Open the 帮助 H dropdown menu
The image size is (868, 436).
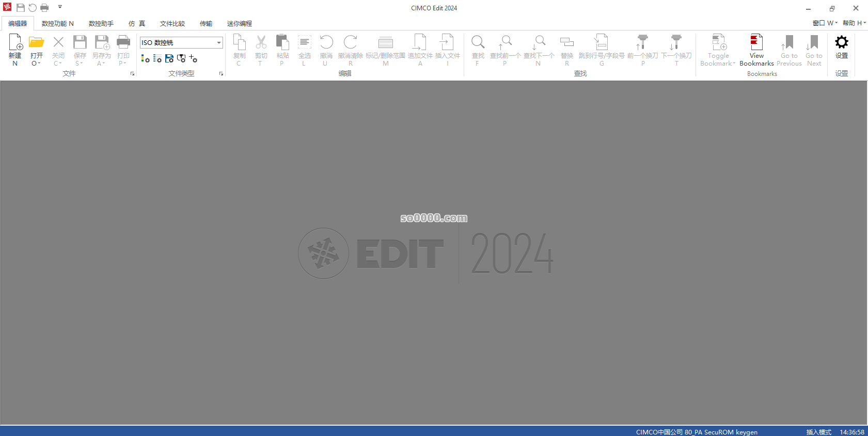[854, 23]
